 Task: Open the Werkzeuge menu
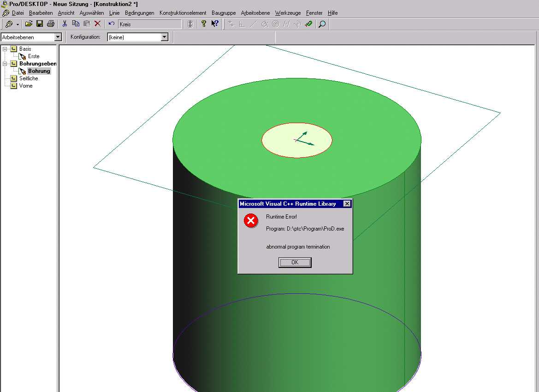[x=288, y=13]
